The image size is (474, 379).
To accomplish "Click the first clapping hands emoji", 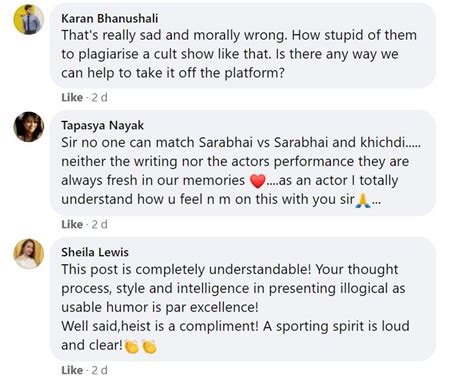I will tap(132, 346).
